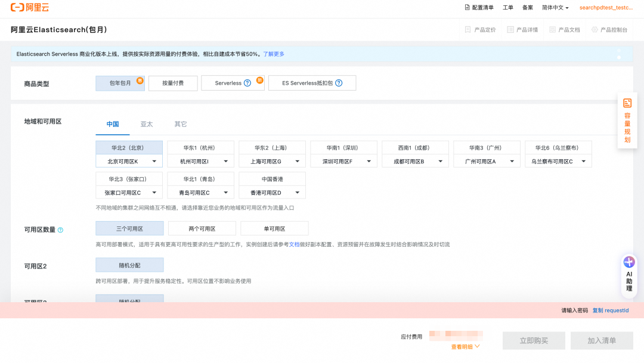
Task: Click the 加入清单 button
Action: (602, 340)
